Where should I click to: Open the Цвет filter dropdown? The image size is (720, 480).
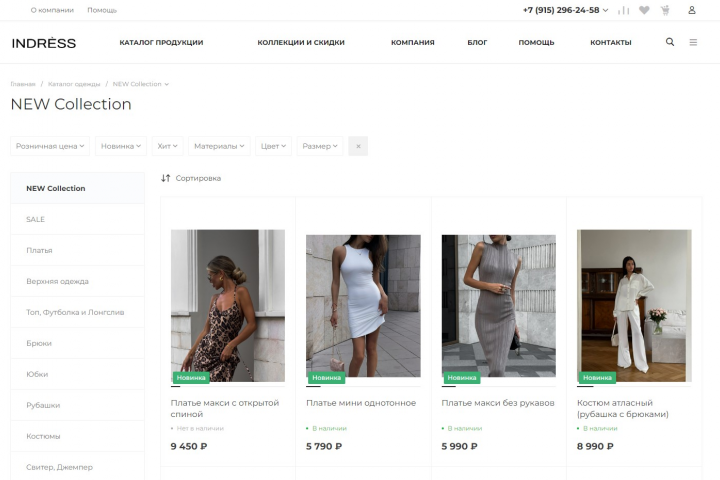click(x=273, y=146)
